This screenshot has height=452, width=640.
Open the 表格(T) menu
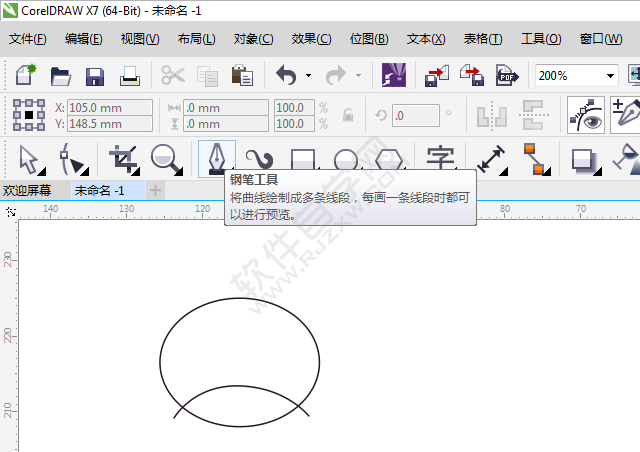coord(483,39)
